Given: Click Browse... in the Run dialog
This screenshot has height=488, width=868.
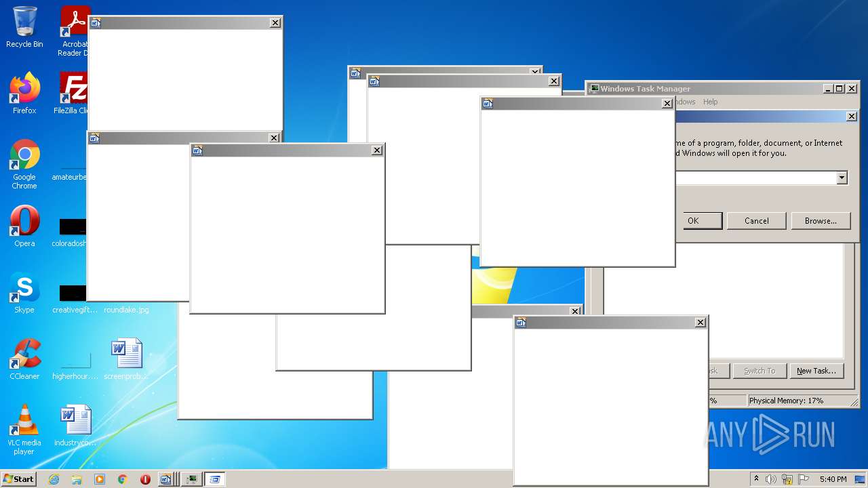Looking at the screenshot, I should click(x=821, y=220).
